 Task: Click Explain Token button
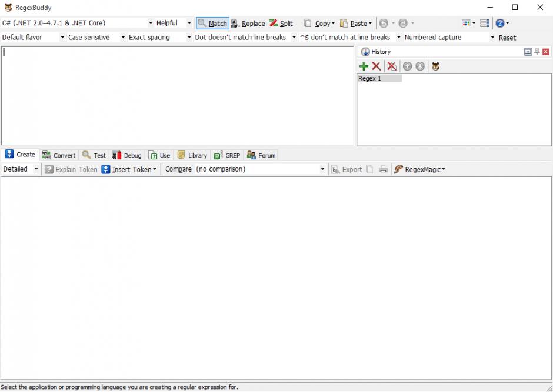pyautogui.click(x=71, y=169)
